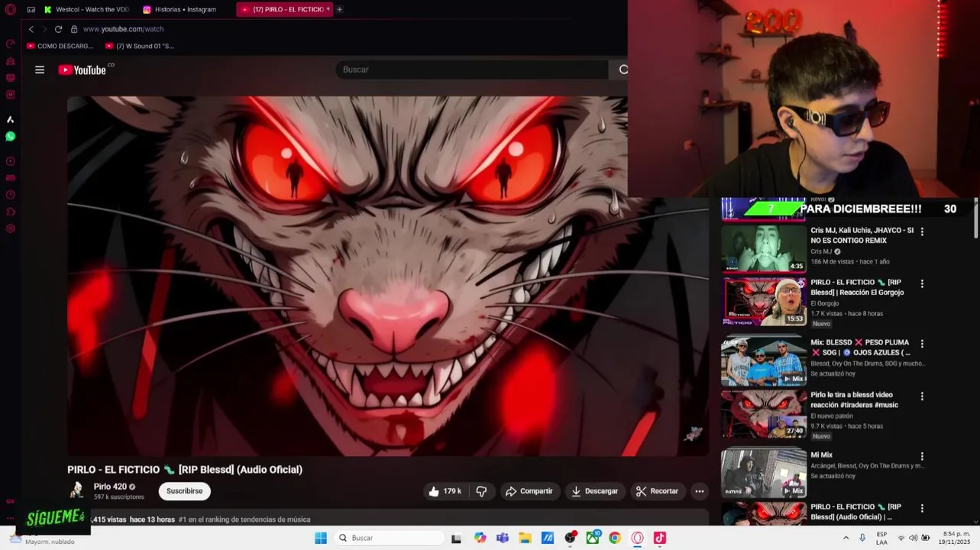This screenshot has height=550, width=980.
Task: Open the 8:54 p. m. clock and date
Action: (x=956, y=538)
